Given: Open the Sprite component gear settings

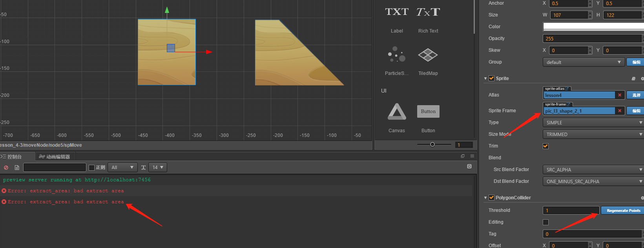Looking at the screenshot, I should [x=642, y=78].
